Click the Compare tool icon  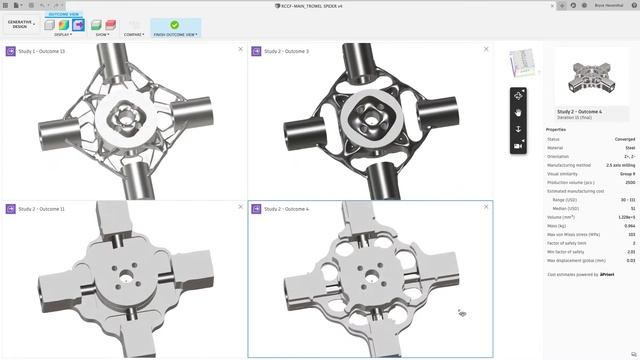(134, 25)
